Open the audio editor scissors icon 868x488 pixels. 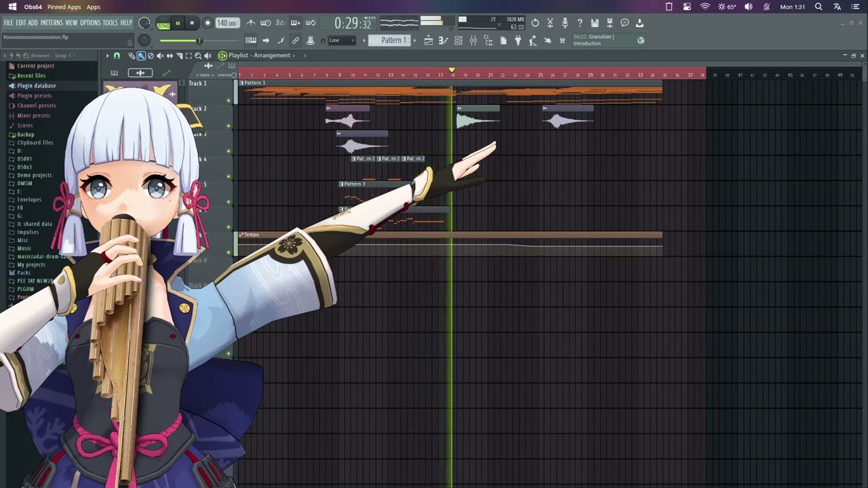(x=550, y=23)
